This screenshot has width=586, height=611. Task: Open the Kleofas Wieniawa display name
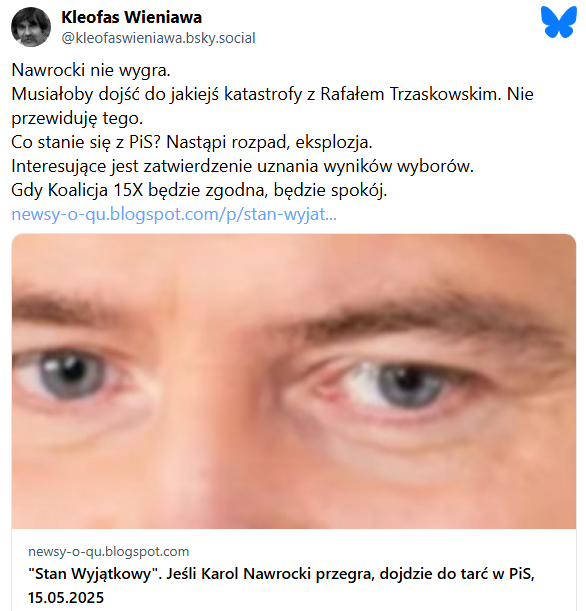tap(132, 17)
